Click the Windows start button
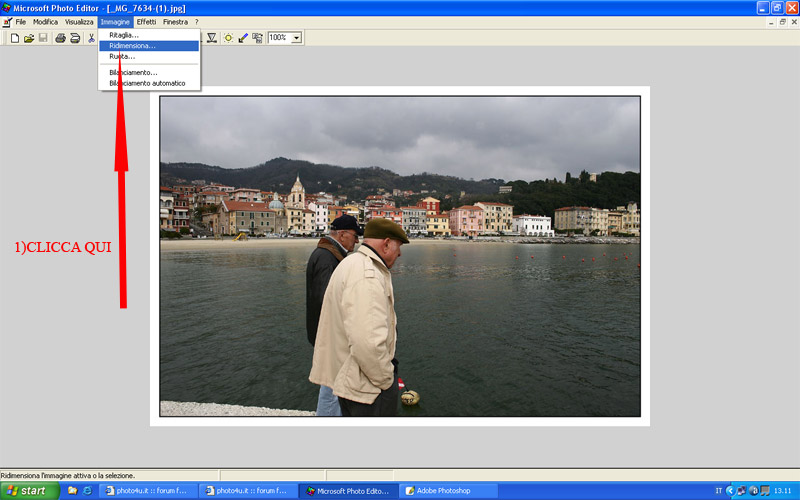This screenshot has width=800, height=500. tap(28, 491)
